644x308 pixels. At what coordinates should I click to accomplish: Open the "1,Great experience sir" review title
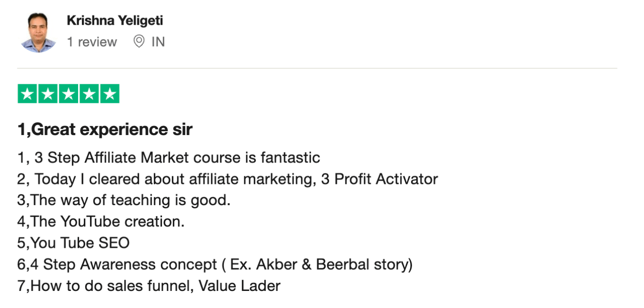click(105, 129)
